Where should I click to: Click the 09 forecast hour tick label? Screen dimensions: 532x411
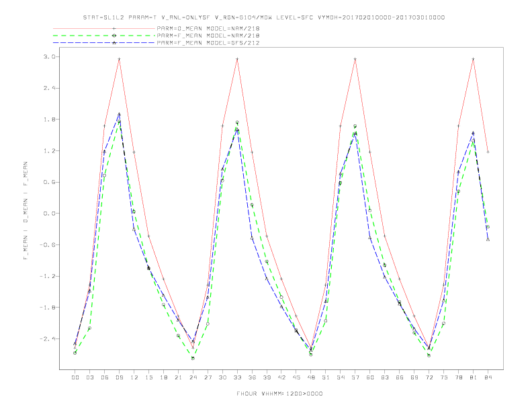[119, 377]
